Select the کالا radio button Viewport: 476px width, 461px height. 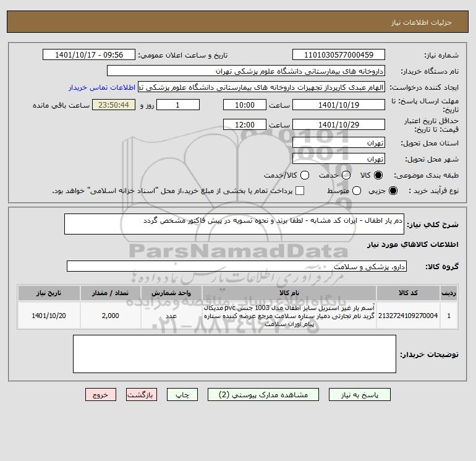[378, 175]
